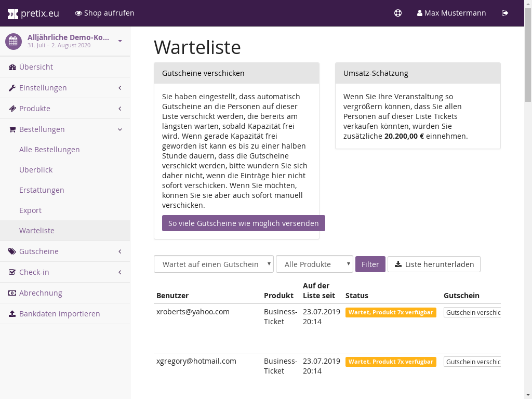Download the list via 'Liste herunterladen'
The height and width of the screenshot is (399, 532).
point(434,264)
